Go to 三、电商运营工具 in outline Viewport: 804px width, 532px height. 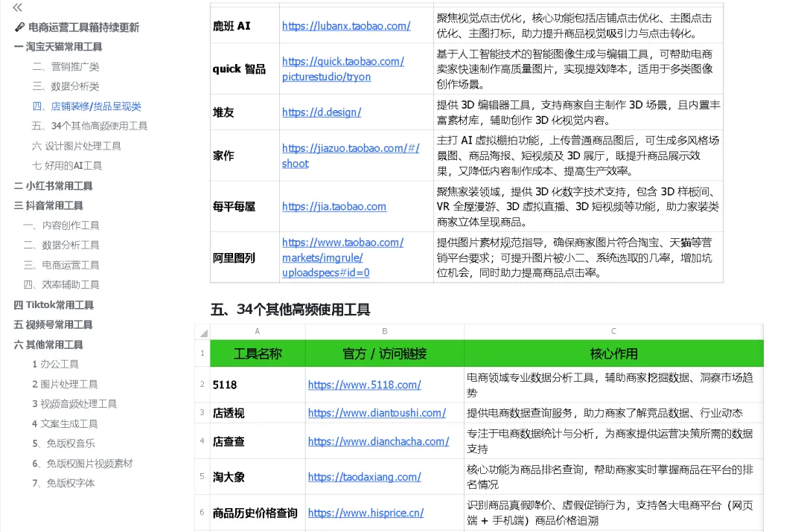tap(62, 265)
